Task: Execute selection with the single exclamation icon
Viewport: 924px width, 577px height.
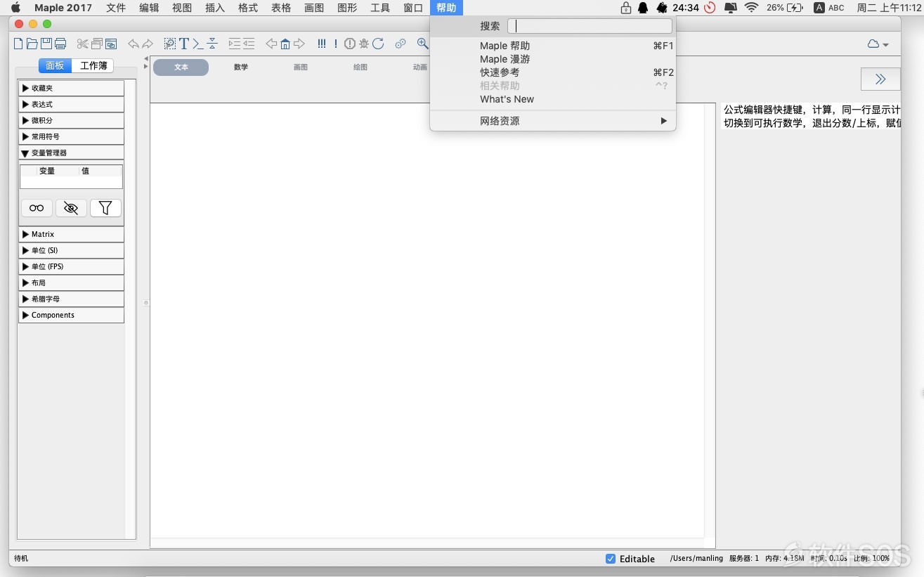Action: tap(336, 44)
